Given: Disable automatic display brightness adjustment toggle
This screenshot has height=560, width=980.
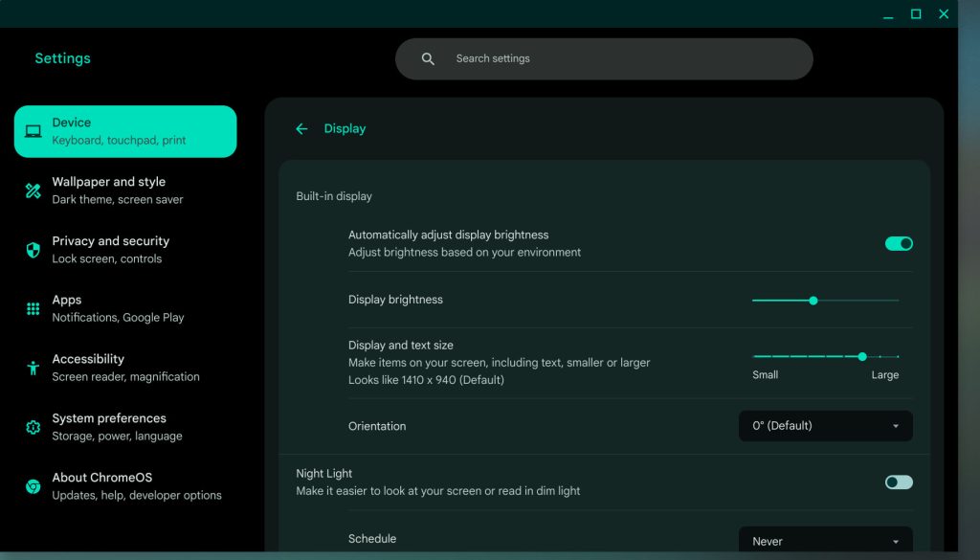Looking at the screenshot, I should tap(899, 244).
